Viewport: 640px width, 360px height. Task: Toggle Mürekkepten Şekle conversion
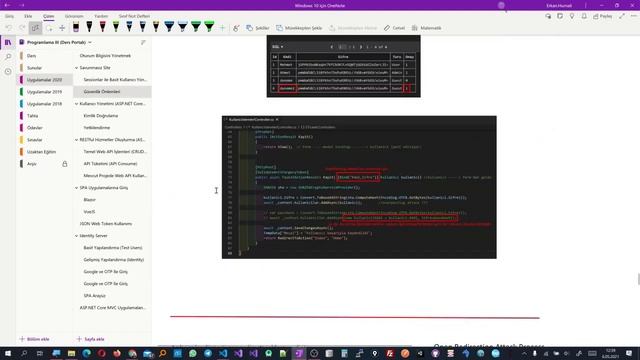299,28
